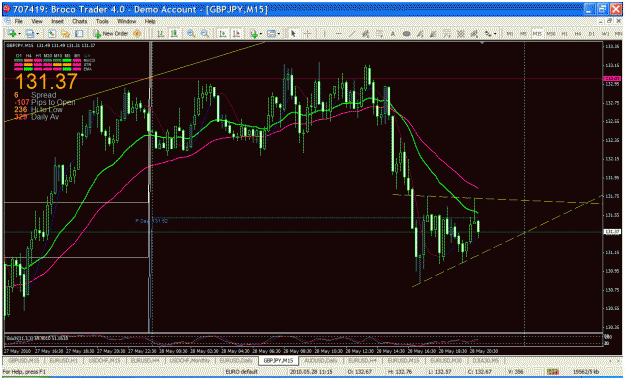
Task: Switch to MN monthly timeframe
Action: coord(618,34)
